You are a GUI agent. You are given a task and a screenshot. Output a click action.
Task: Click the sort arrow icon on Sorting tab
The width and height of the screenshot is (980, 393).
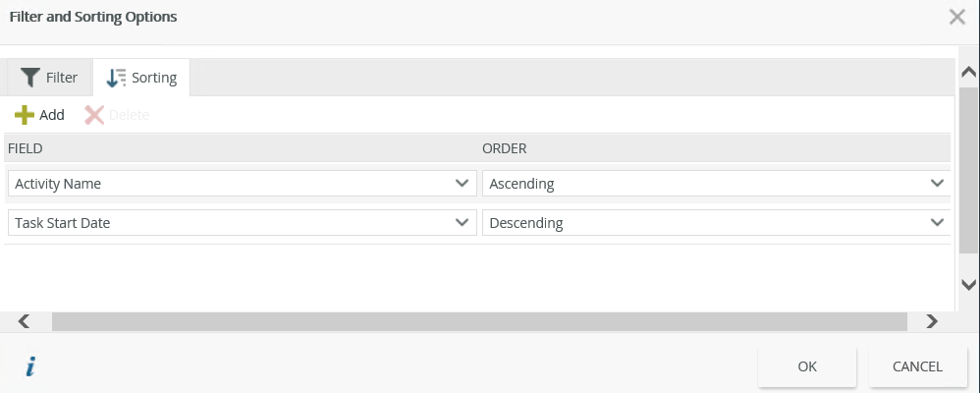click(116, 77)
